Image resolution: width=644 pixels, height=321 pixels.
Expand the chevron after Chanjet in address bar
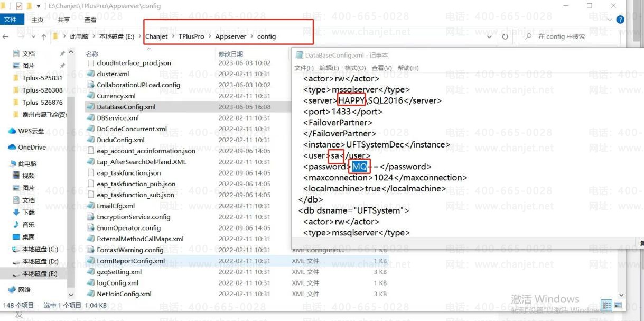click(x=173, y=36)
